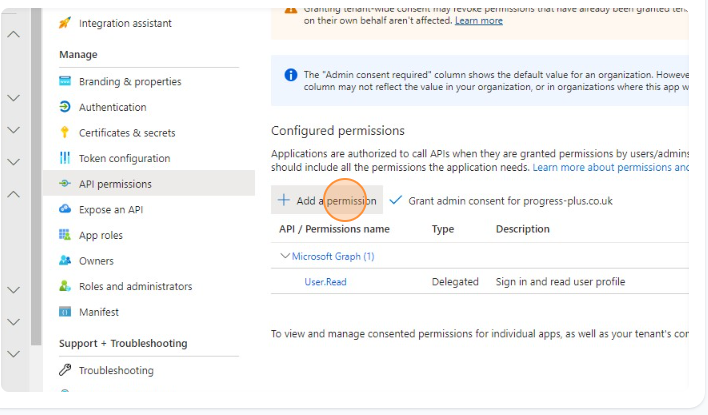The width and height of the screenshot is (708, 415).
Task: Click the Branding & properties icon
Action: (65, 82)
